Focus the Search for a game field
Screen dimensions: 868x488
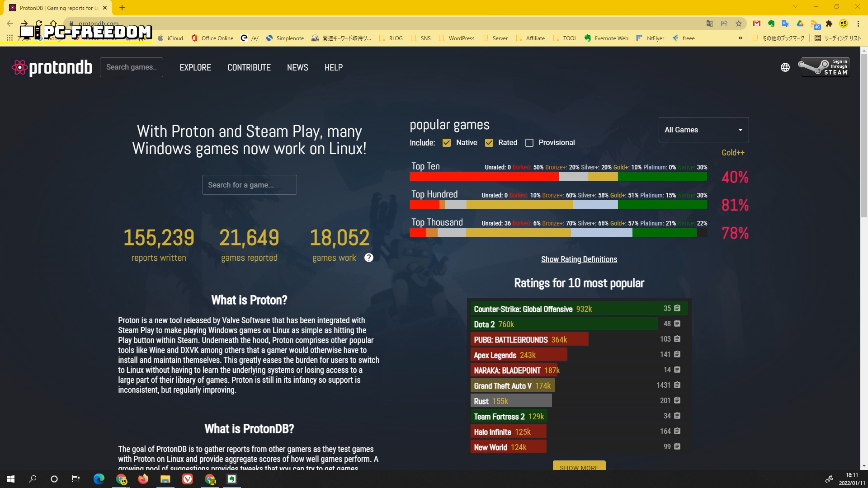coord(249,185)
